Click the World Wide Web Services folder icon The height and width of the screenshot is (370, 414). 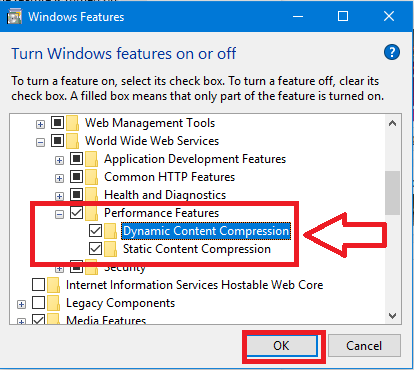click(x=72, y=141)
